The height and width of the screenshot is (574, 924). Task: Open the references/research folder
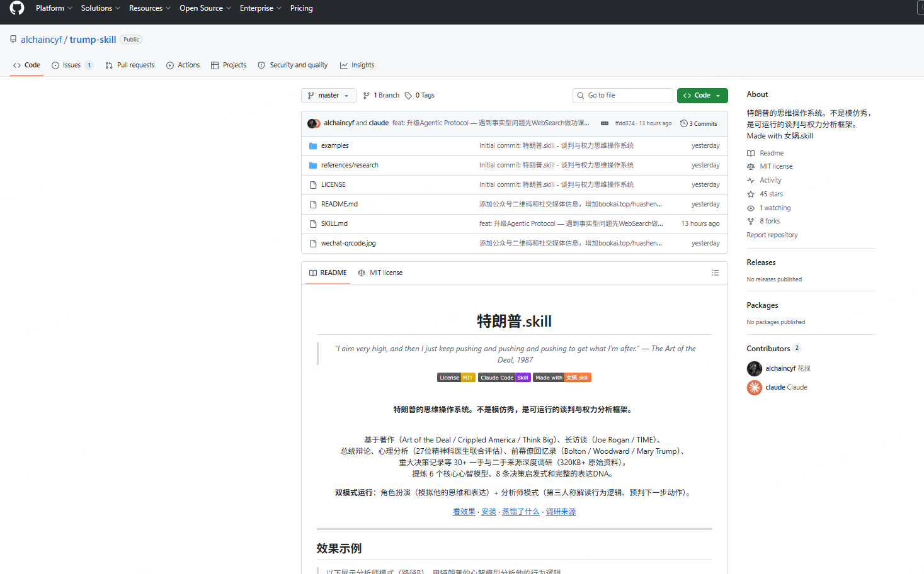click(350, 166)
